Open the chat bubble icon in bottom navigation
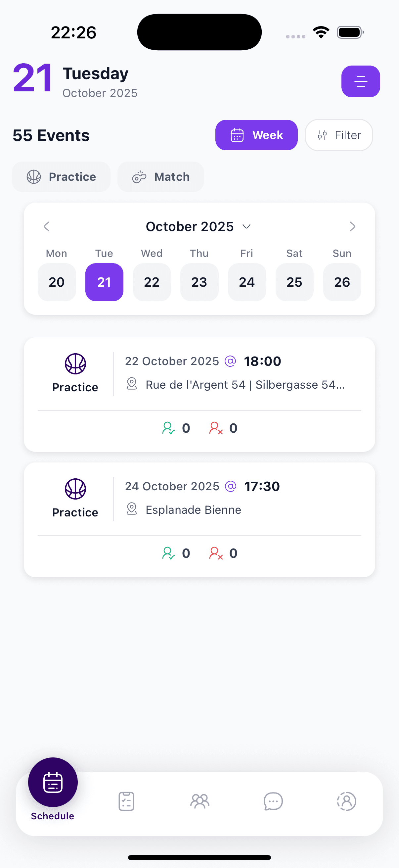 pyautogui.click(x=273, y=801)
